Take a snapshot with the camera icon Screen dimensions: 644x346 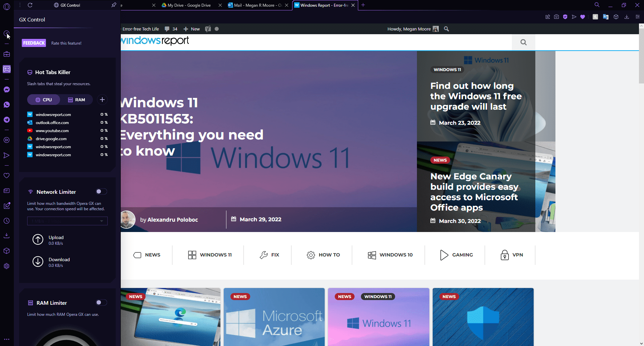(556, 17)
